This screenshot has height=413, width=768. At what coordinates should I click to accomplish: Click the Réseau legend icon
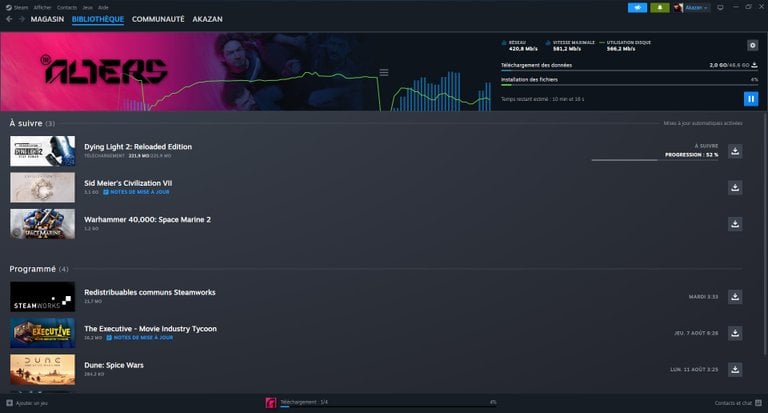[x=504, y=43]
